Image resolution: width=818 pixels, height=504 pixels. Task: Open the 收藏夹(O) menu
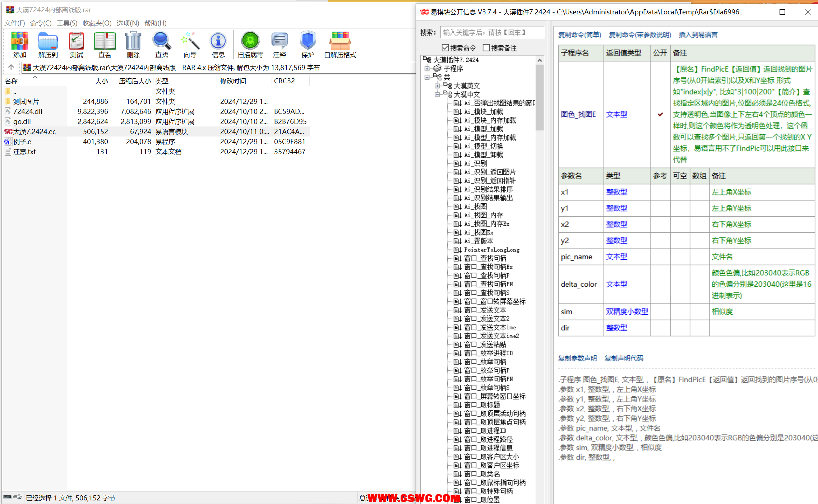coord(97,23)
